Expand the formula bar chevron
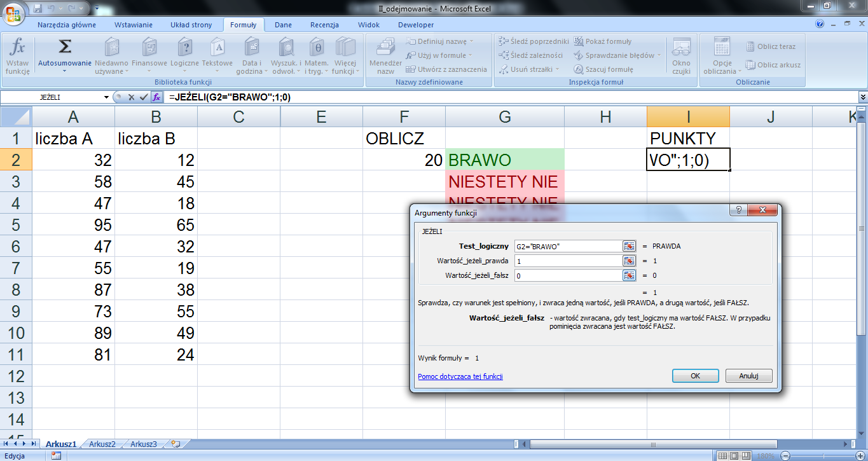The height and width of the screenshot is (461, 868). [863, 97]
